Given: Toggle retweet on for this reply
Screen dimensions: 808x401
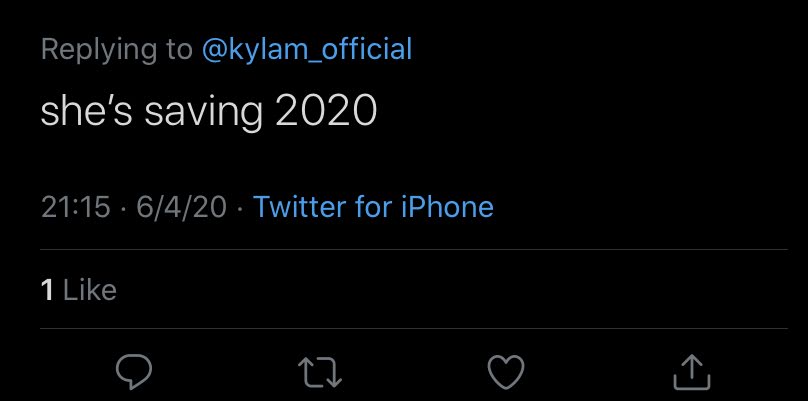Looking at the screenshot, I should (x=321, y=372).
